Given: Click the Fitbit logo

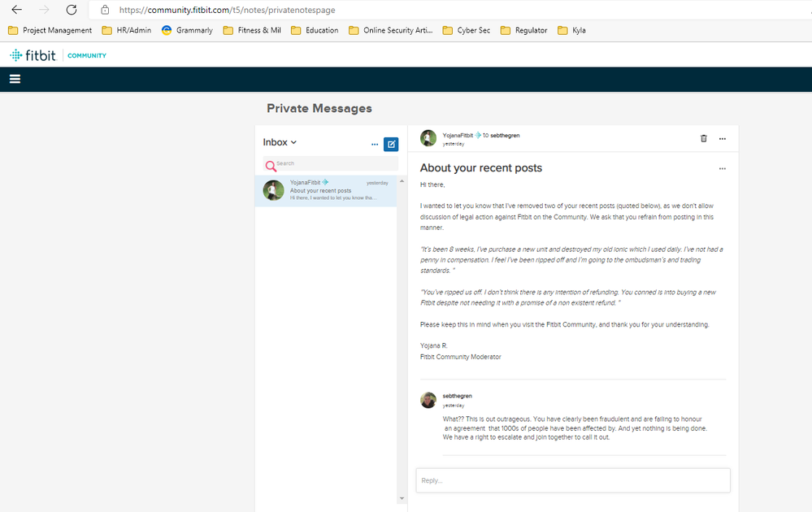Looking at the screenshot, I should [33, 55].
